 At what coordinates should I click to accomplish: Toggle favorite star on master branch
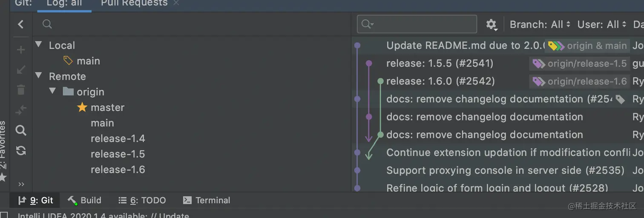(82, 107)
